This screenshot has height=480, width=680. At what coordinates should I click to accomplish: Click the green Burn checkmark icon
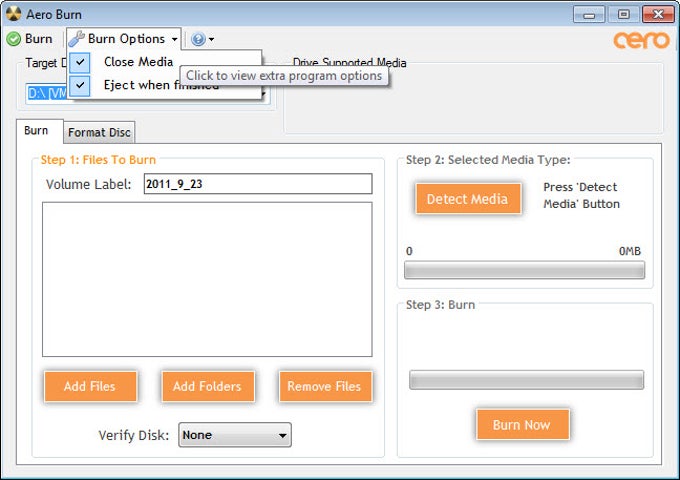click(13, 39)
